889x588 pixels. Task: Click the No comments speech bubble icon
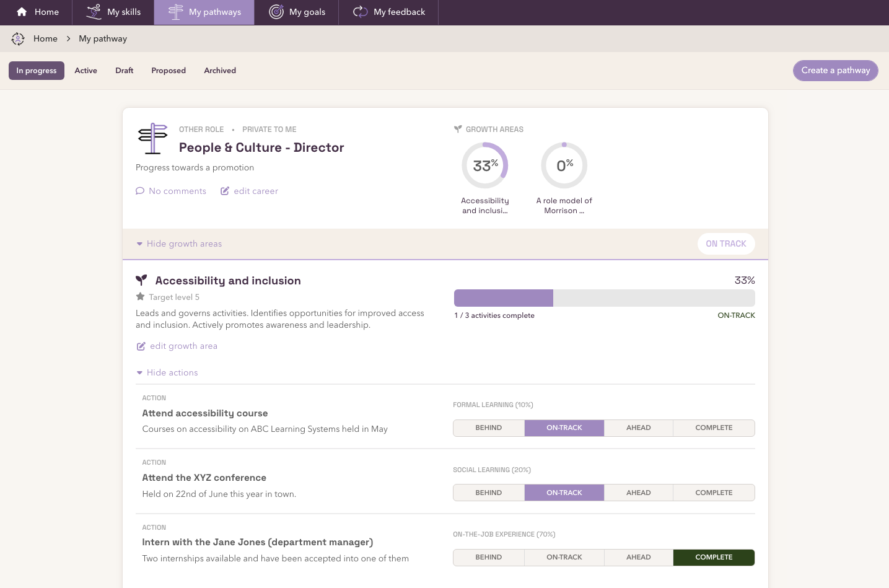click(140, 191)
